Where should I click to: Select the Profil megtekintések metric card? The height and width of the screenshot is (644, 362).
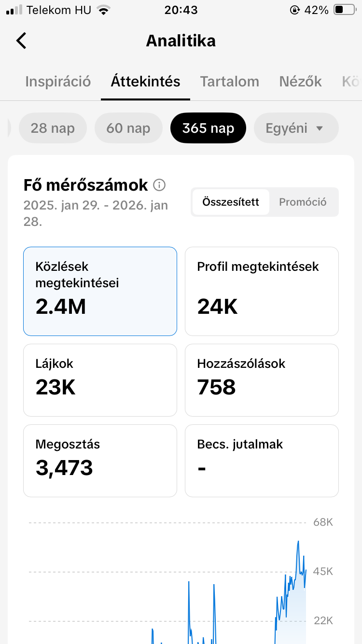coord(261,291)
